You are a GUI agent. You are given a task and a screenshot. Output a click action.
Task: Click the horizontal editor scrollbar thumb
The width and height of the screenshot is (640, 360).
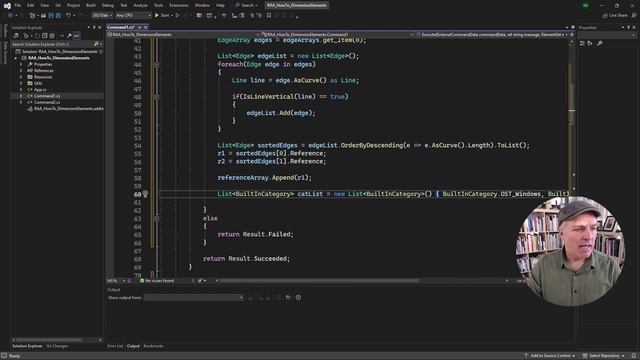coord(319,281)
